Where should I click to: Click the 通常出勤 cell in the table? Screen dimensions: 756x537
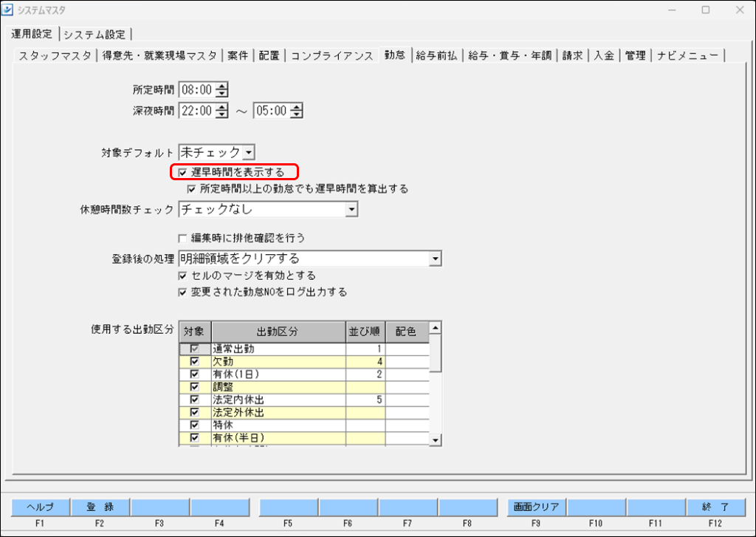pyautogui.click(x=278, y=349)
